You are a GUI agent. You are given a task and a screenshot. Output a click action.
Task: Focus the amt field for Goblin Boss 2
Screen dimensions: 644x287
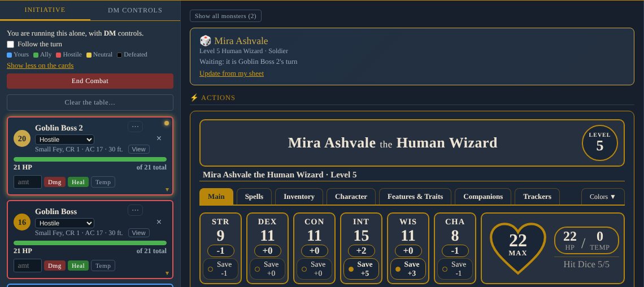tap(28, 182)
